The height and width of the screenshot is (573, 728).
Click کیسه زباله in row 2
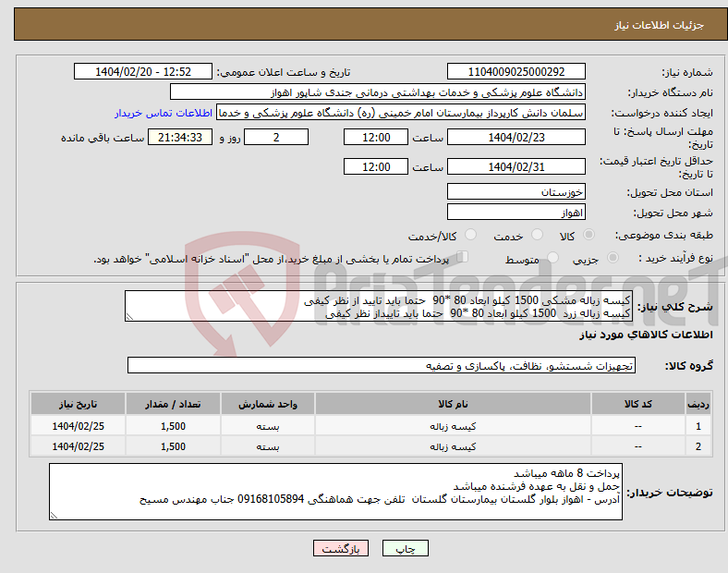tap(453, 446)
